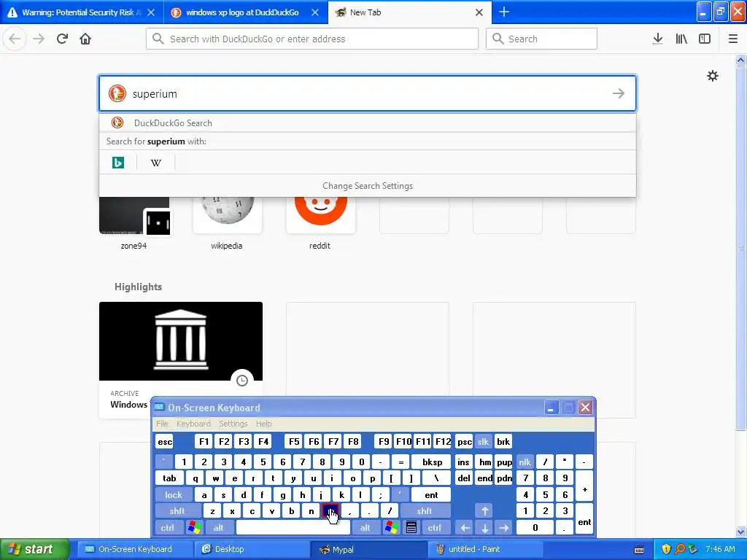
Task: Close the DuckDuckGo logo search tab
Action: [315, 12]
